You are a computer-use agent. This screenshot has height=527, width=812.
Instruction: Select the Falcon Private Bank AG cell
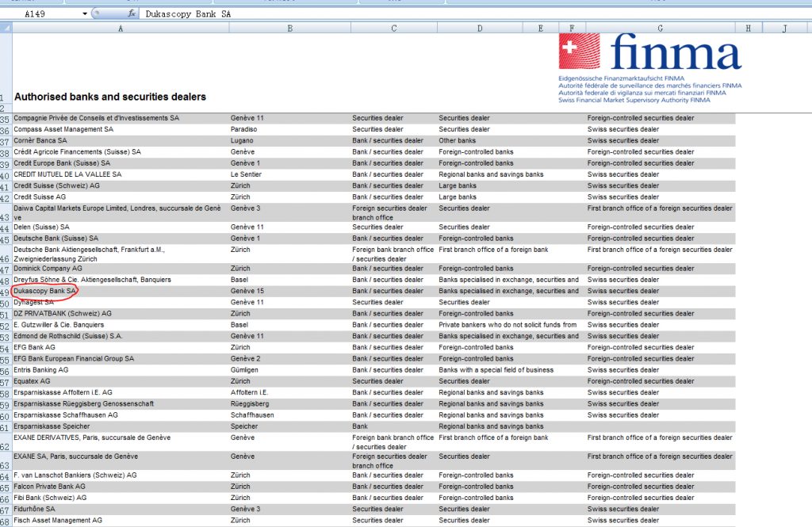click(121, 487)
